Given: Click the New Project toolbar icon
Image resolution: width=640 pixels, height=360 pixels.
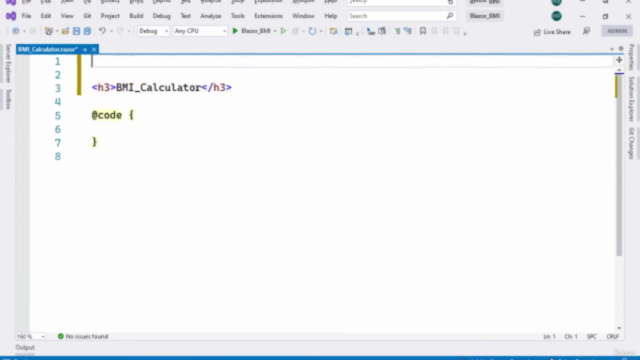Looking at the screenshot, I should [49, 31].
